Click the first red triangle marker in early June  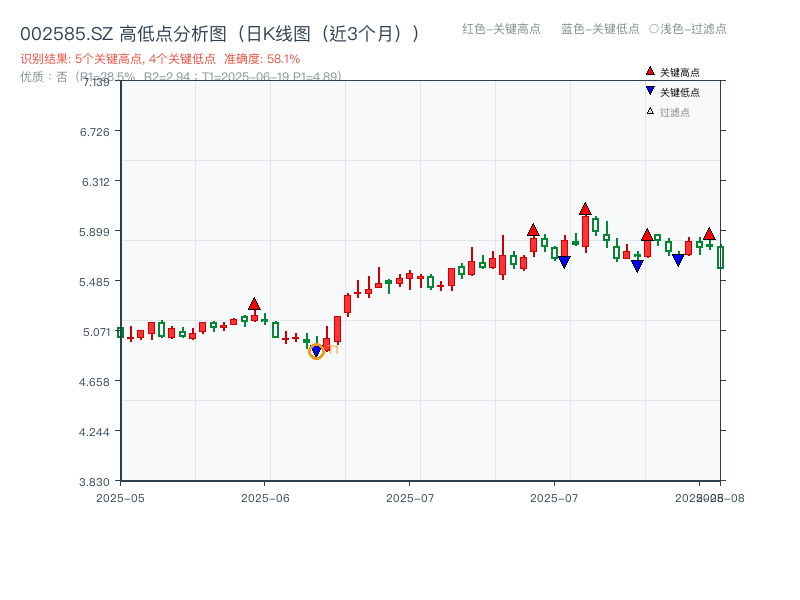click(254, 302)
